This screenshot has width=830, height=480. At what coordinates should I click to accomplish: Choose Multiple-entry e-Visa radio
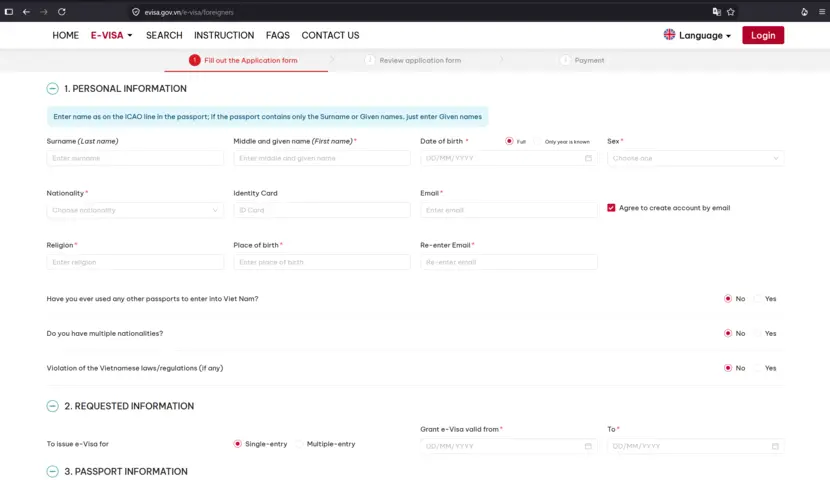pyautogui.click(x=300, y=444)
